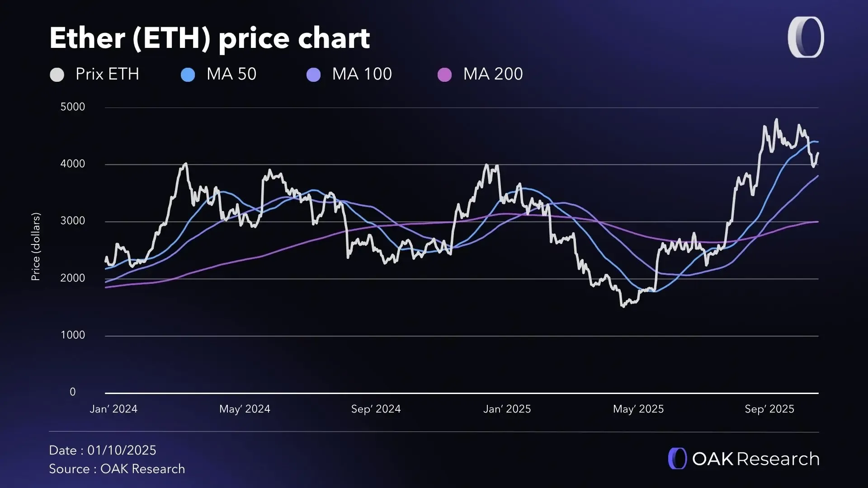This screenshot has width=868, height=488.
Task: Select the Sep' 2025 axis label
Action: [x=769, y=409]
